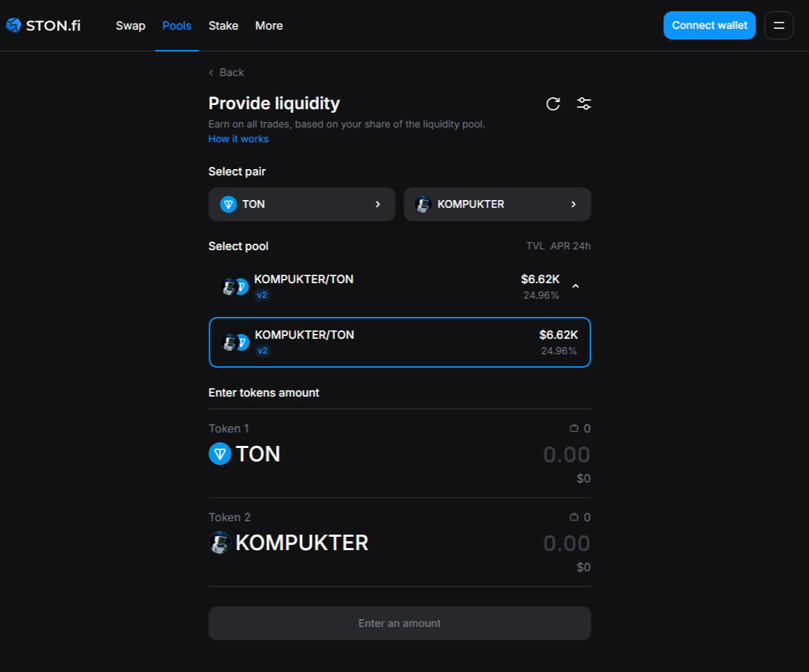Click the v2 badge under pool header
Screen dimensions: 809x672
(262, 295)
